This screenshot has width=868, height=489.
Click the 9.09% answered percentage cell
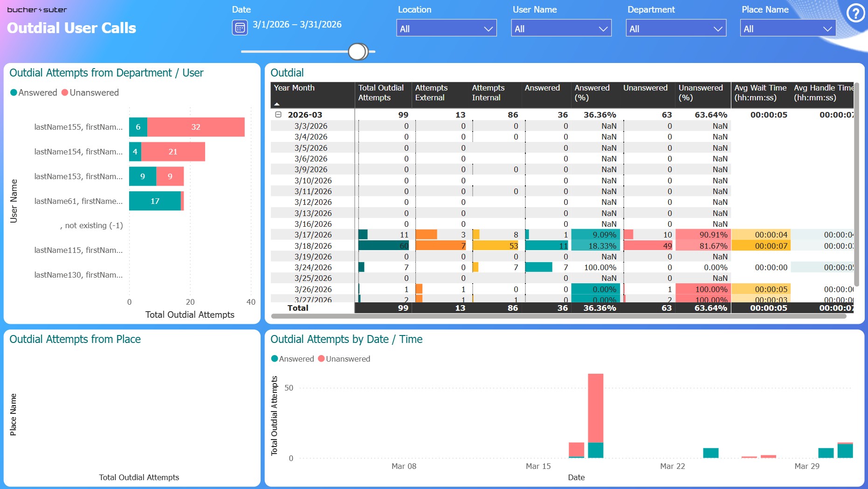point(595,235)
